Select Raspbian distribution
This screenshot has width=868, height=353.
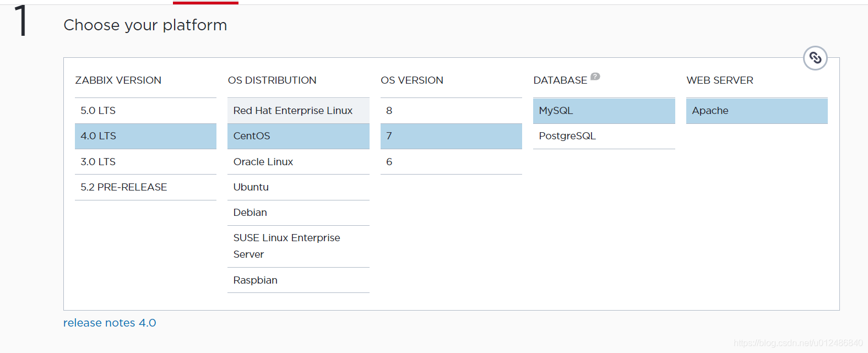click(x=299, y=280)
